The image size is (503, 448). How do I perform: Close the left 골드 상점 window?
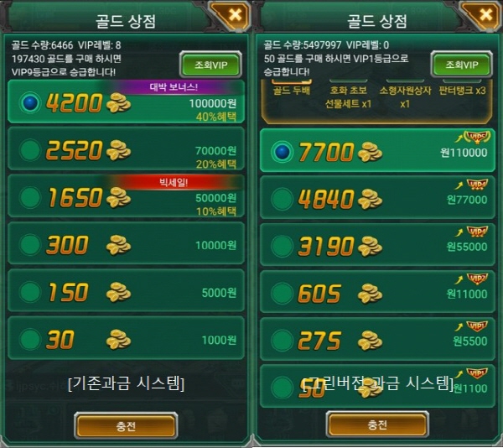235,15
